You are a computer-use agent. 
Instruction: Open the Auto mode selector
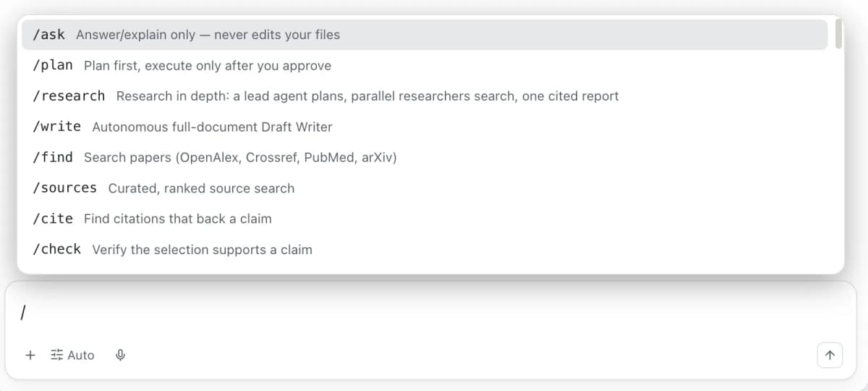(72, 356)
